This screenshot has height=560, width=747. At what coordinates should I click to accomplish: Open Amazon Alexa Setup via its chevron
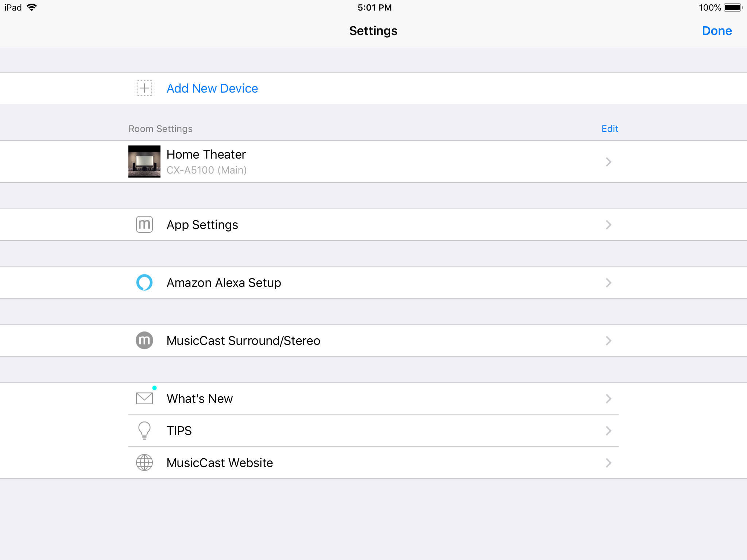point(608,283)
